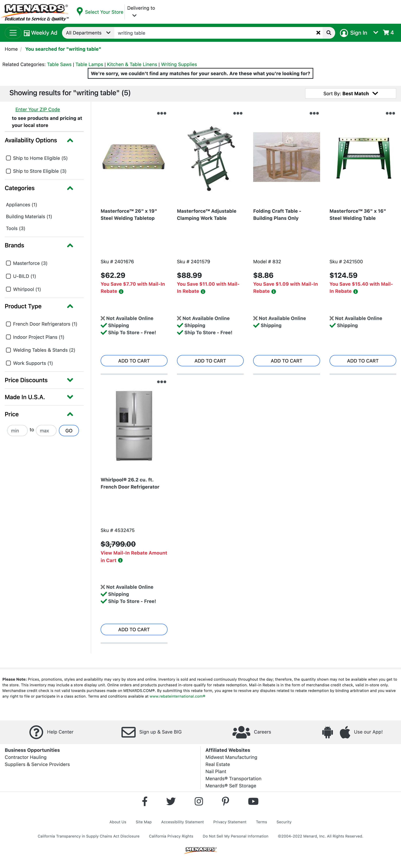
Task: Open the shopping cart showing 4 items
Action: (x=388, y=33)
